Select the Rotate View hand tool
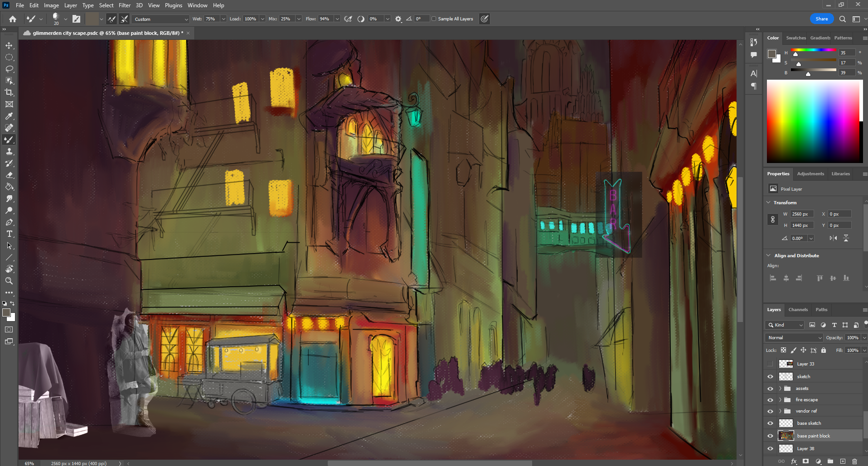868x466 pixels. coord(9,269)
